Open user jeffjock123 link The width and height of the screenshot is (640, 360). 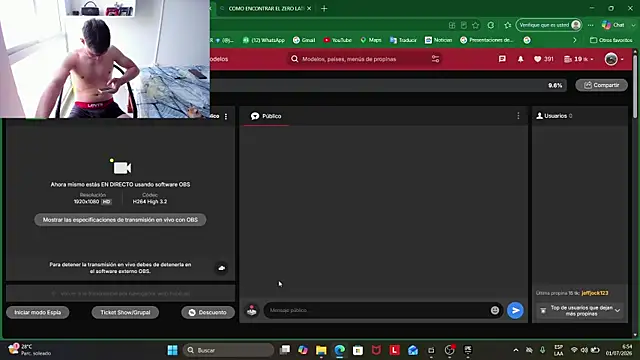pyautogui.click(x=595, y=293)
